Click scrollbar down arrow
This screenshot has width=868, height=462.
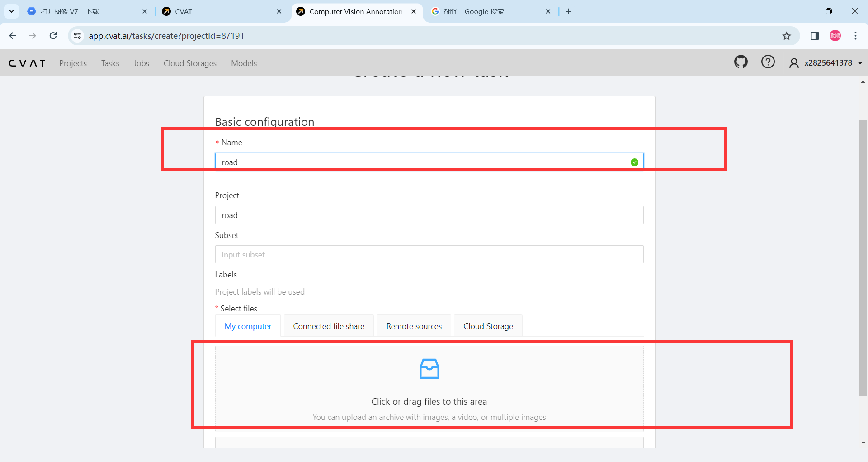[863, 443]
